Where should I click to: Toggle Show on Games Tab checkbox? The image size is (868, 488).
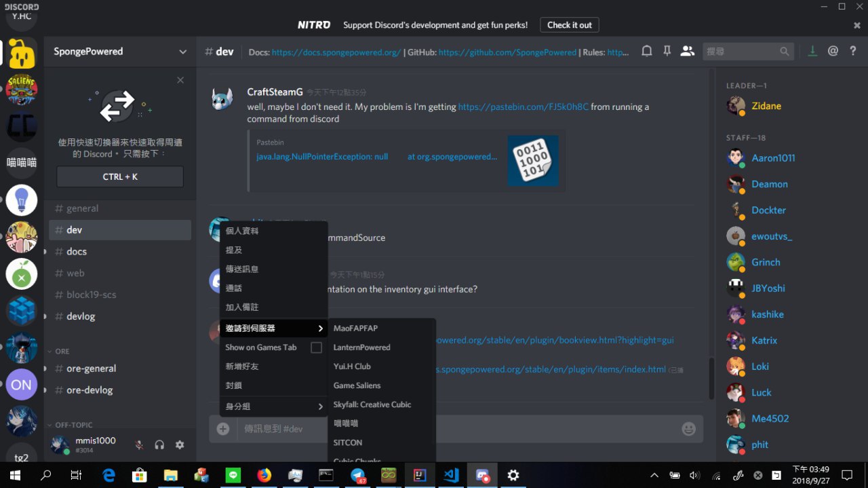[316, 348]
